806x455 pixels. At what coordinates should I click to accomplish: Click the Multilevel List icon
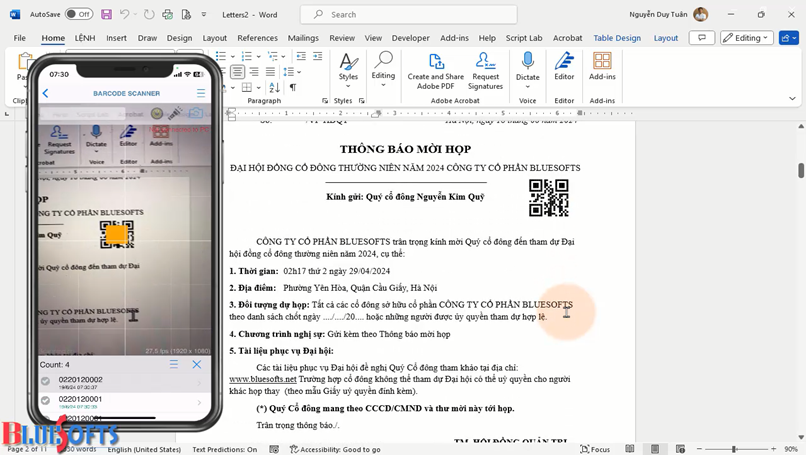point(272,56)
